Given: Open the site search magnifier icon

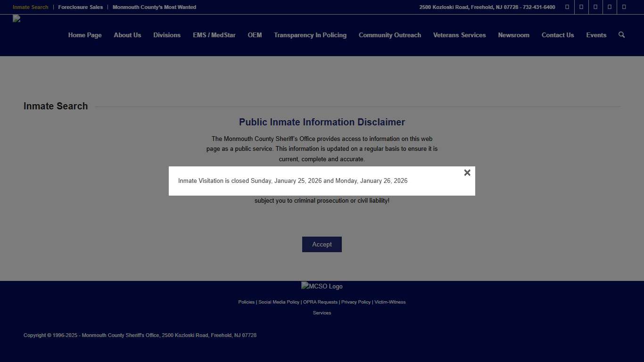Looking at the screenshot, I should pos(621,34).
